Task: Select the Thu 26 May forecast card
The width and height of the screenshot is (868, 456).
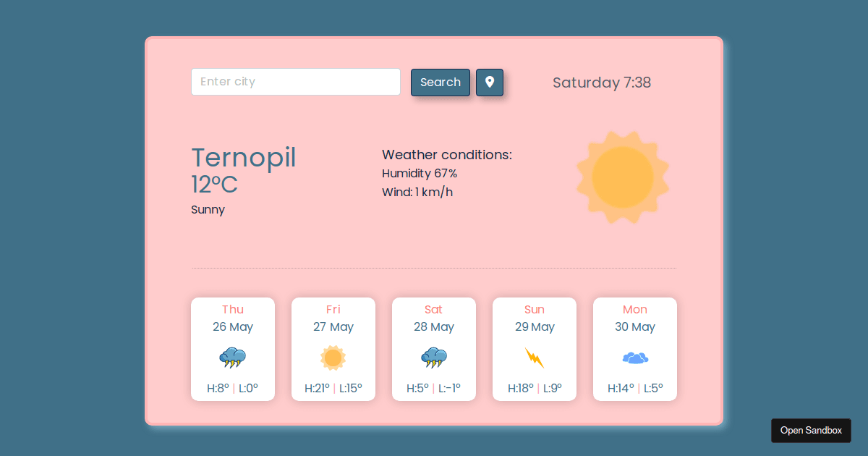Action: coord(233,349)
